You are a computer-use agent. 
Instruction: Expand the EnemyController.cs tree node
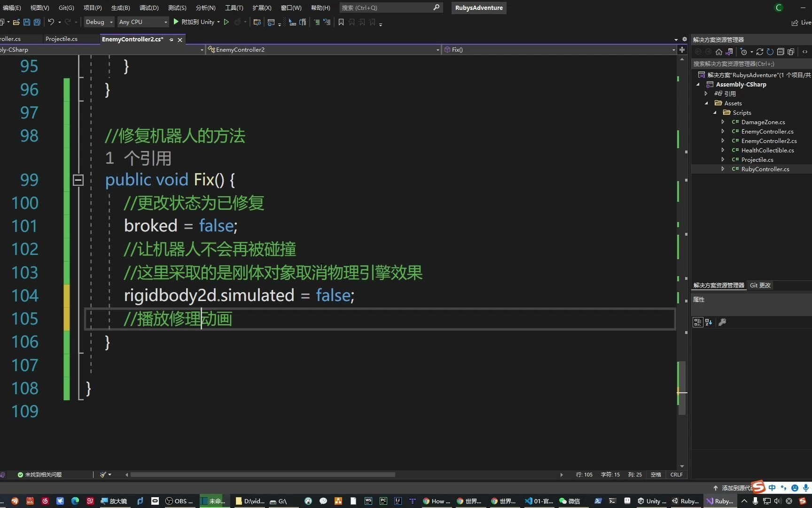(x=723, y=131)
